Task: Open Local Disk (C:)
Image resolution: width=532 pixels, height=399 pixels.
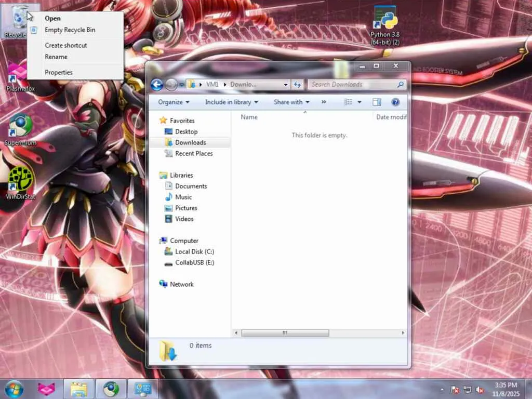Action: pos(194,251)
